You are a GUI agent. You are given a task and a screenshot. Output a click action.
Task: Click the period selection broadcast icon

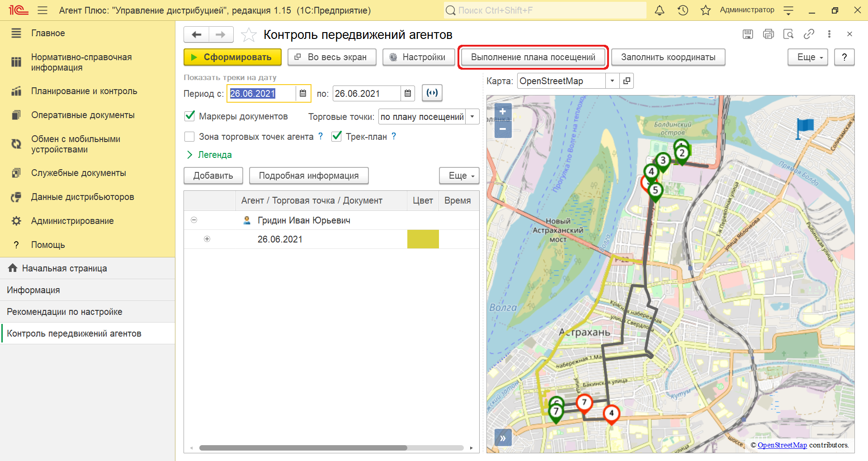click(432, 93)
